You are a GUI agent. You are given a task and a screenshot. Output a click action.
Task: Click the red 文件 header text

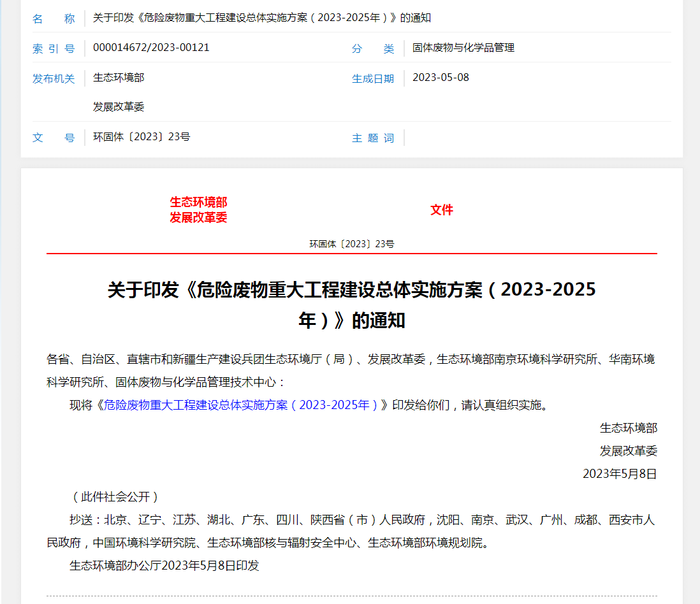[441, 210]
